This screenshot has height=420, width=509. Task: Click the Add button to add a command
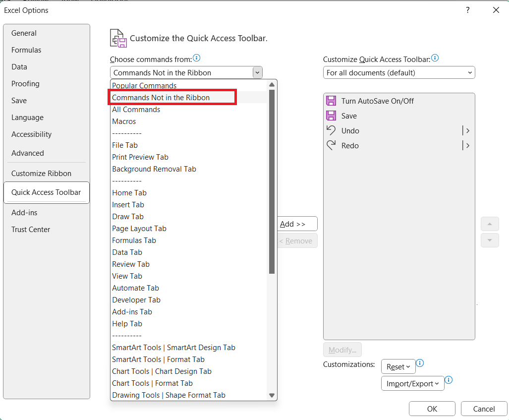pos(297,224)
